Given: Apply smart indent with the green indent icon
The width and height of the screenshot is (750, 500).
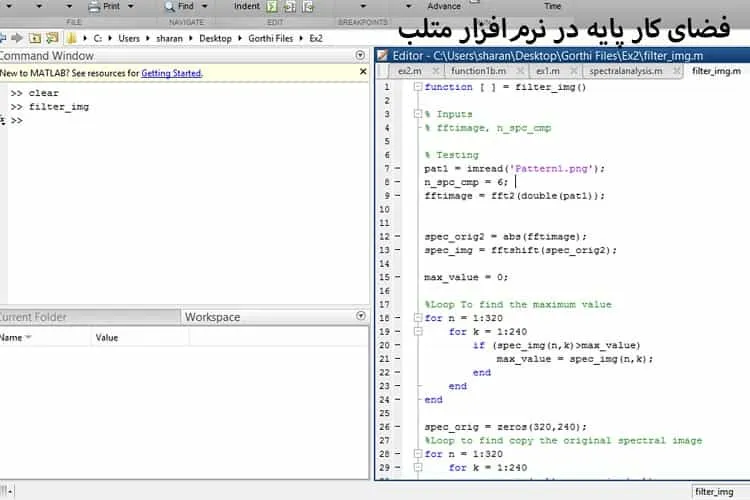Looking at the screenshot, I should pyautogui.click(x=272, y=6).
